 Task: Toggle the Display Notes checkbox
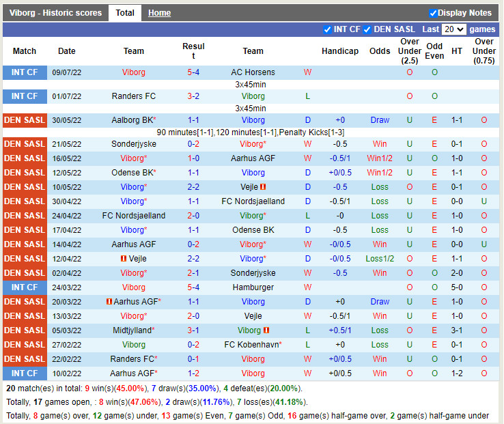tap(433, 13)
